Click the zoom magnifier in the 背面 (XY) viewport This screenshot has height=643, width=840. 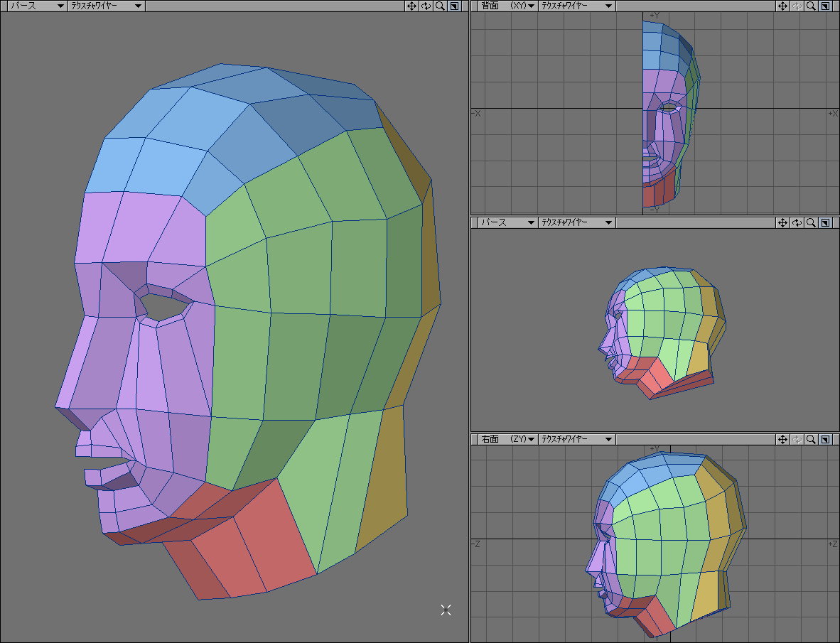pyautogui.click(x=811, y=6)
